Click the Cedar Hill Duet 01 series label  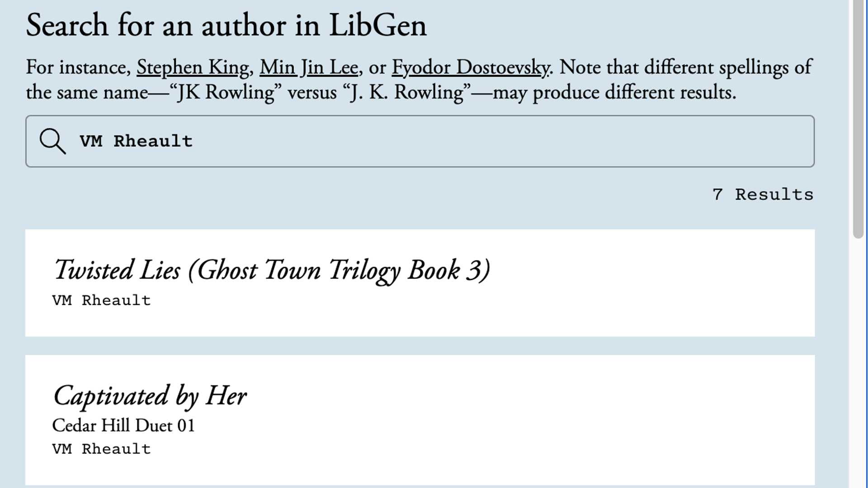123,425
